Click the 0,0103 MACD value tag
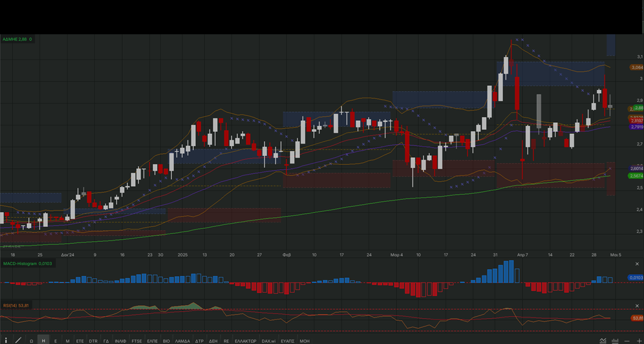The width and height of the screenshot is (644, 344). [636, 278]
